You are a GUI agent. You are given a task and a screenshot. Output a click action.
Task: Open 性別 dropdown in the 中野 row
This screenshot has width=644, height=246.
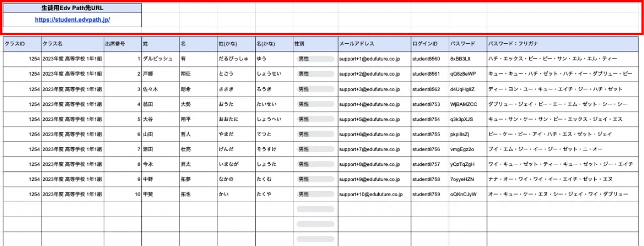point(315,179)
